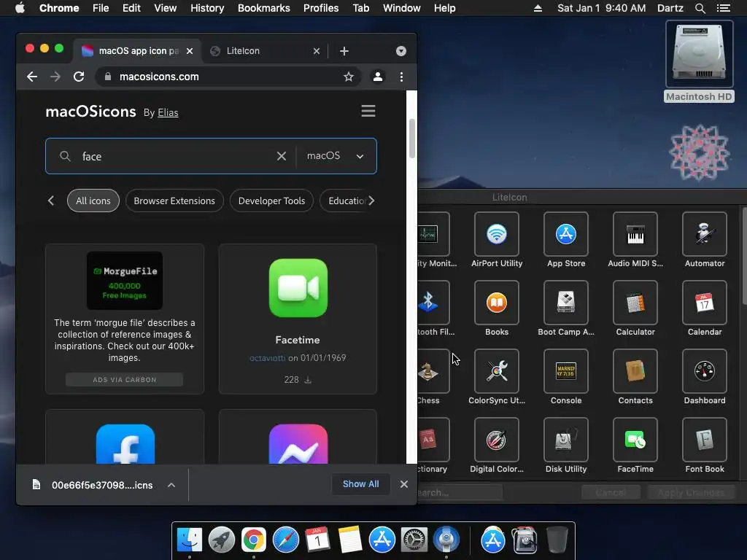Select the Books icon in LiteIcon
This screenshot has height=560, width=747.
coord(496,303)
